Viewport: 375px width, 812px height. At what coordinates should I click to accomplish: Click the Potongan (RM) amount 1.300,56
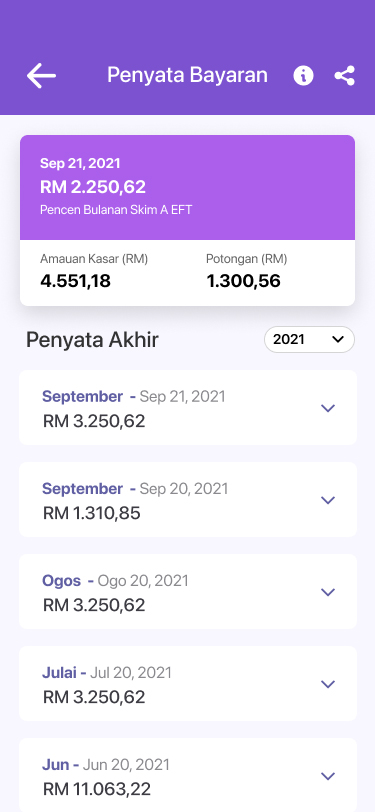pyautogui.click(x=243, y=281)
